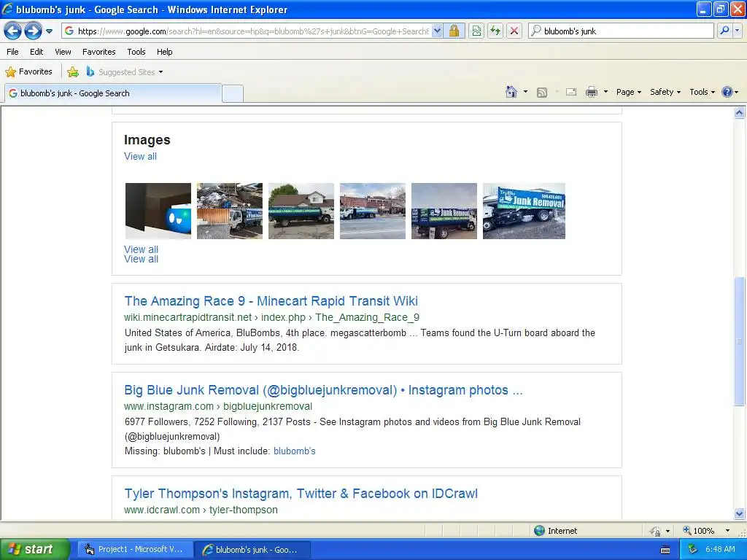Open the truck on street thumbnail
Image resolution: width=747 pixels, height=560 pixels.
(x=373, y=211)
